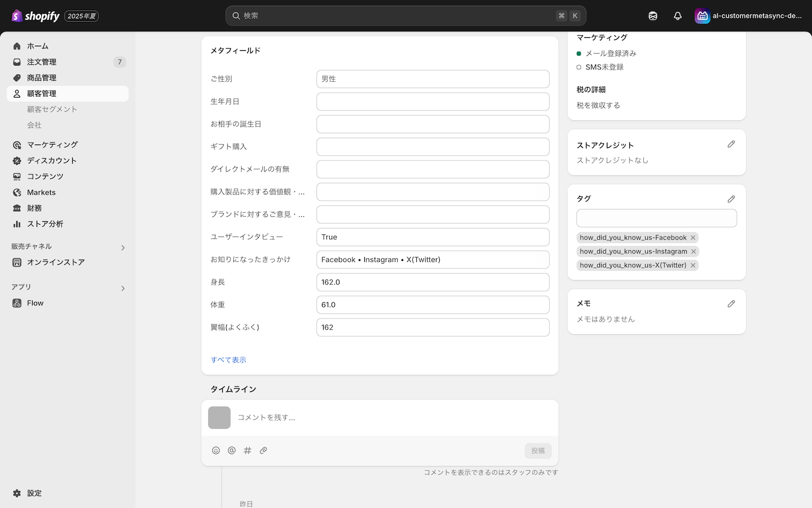This screenshot has height=508, width=812.
Task: Go to 会社 submenu
Action: click(x=34, y=125)
